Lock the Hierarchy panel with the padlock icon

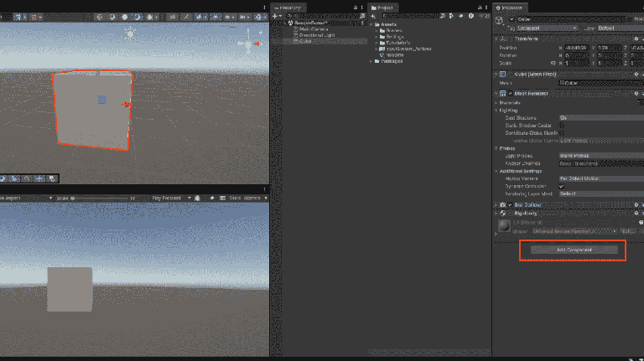tap(356, 8)
